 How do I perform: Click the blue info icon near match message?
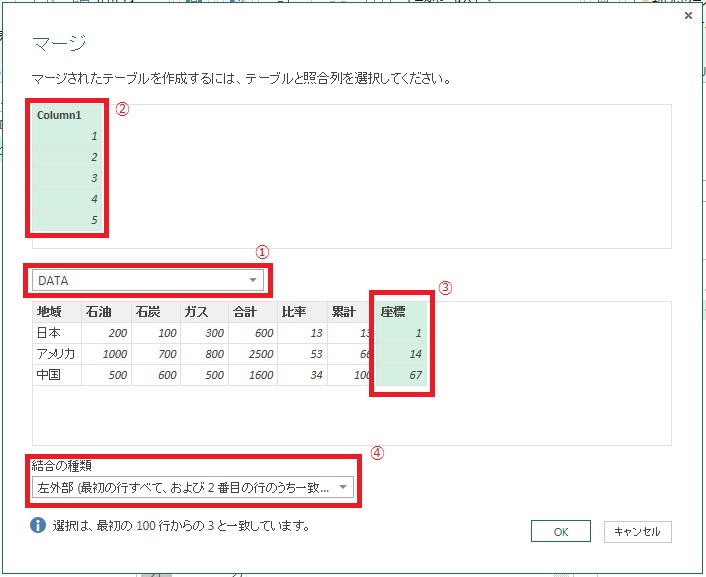click(38, 525)
